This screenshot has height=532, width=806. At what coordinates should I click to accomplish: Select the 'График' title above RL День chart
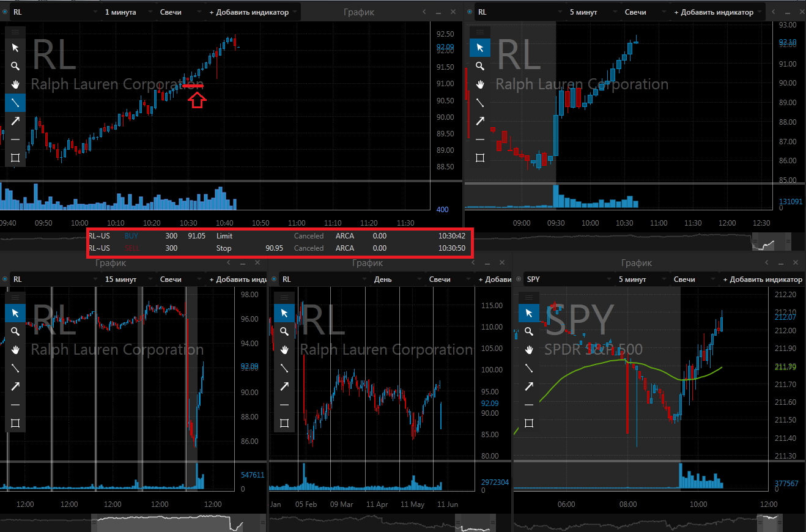[368, 263]
